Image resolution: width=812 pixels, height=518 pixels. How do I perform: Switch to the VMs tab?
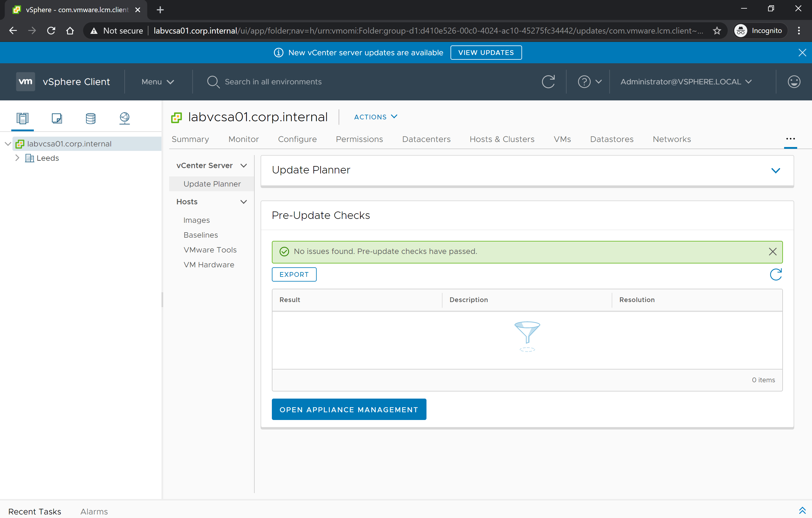point(562,139)
